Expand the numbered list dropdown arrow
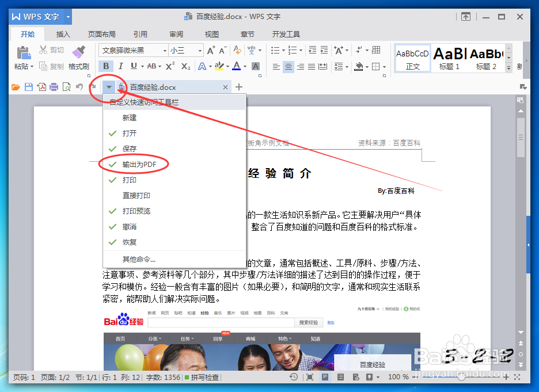This screenshot has width=539, height=392. [x=301, y=51]
